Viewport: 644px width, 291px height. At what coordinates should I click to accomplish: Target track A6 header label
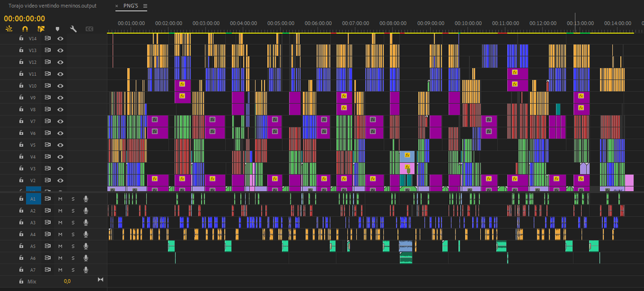[x=33, y=258]
